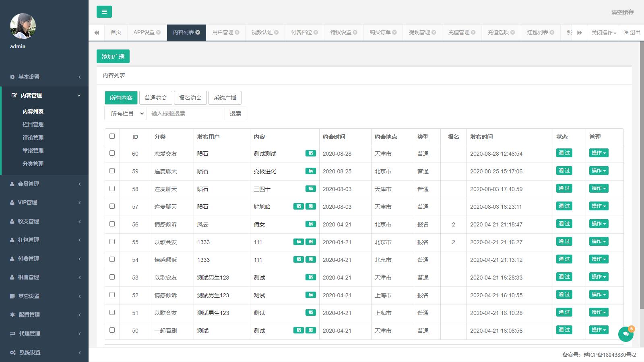
Task: Expand the 会员管理 sidebar menu
Action: pyautogui.click(x=44, y=184)
